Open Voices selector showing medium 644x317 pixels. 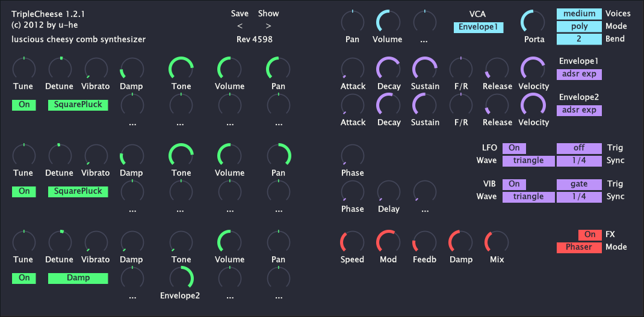(579, 14)
